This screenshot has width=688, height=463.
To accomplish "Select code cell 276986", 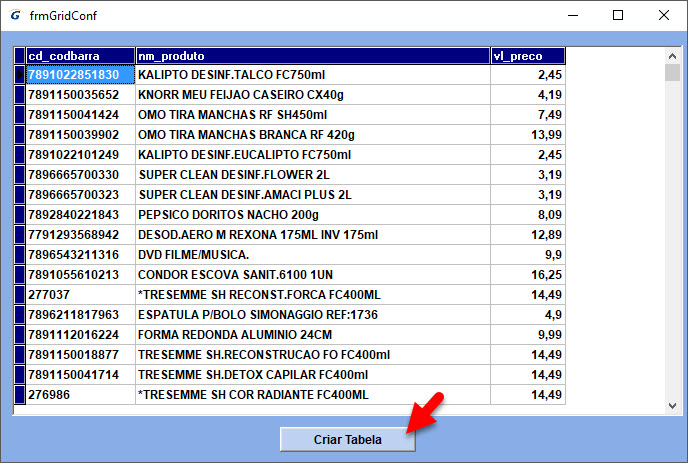I will tap(80, 395).
